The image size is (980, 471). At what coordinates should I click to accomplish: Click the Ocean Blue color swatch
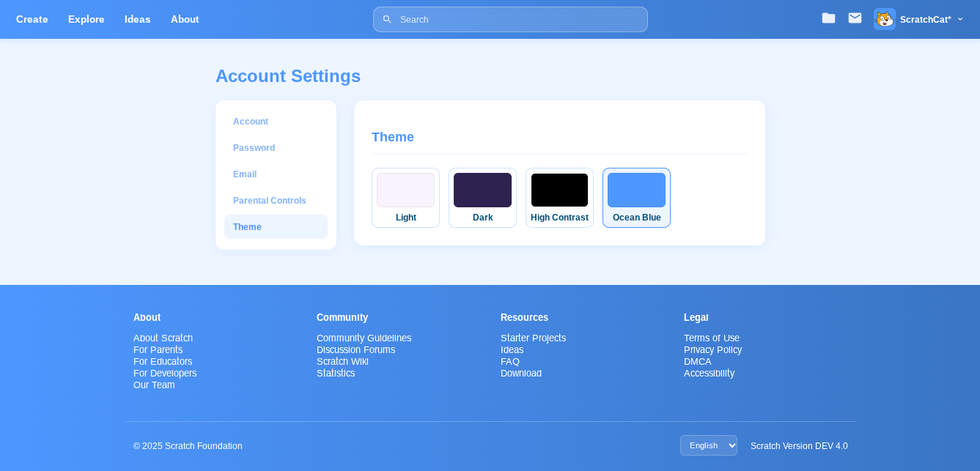tap(636, 190)
